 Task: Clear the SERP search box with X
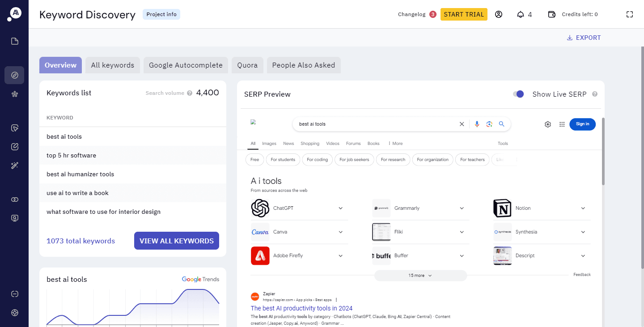462,124
